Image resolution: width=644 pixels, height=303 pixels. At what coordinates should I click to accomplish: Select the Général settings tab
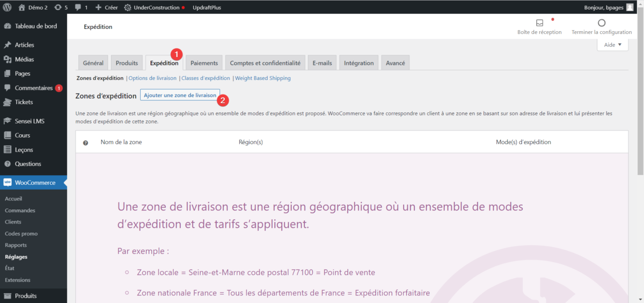(x=93, y=63)
